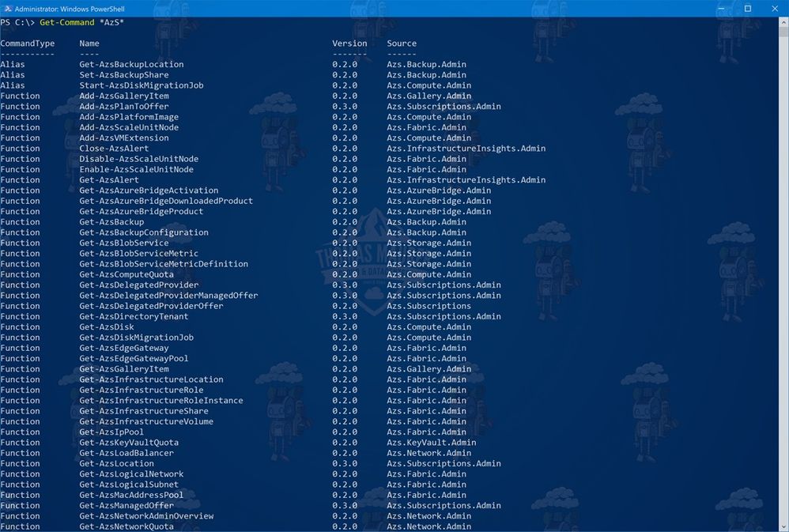
Task: Click Add-AzsScaleUnitNode function name
Action: (x=129, y=128)
